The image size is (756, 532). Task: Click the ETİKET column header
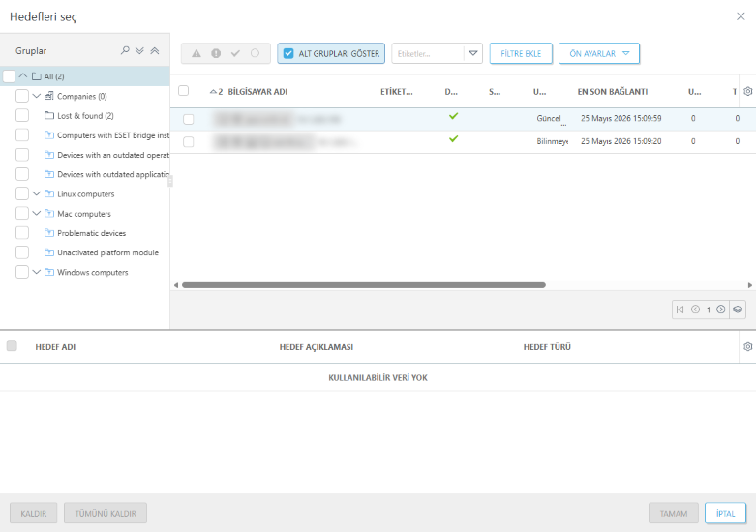[396, 92]
